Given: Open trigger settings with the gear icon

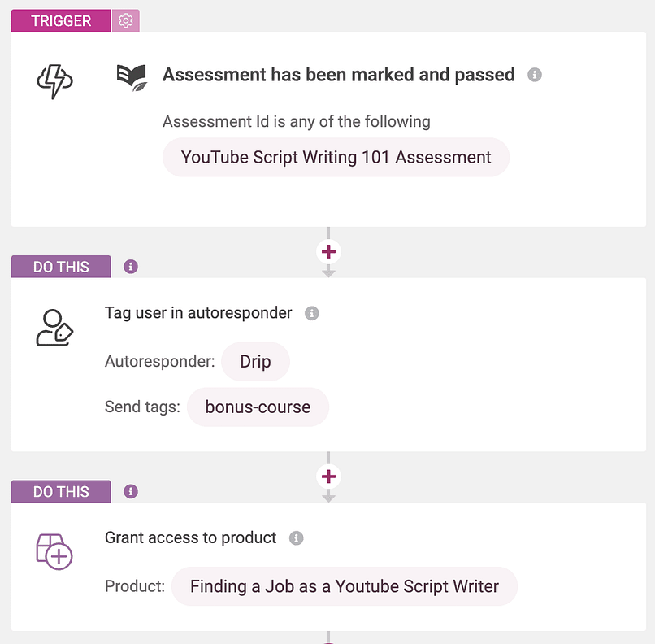Looking at the screenshot, I should (x=126, y=20).
